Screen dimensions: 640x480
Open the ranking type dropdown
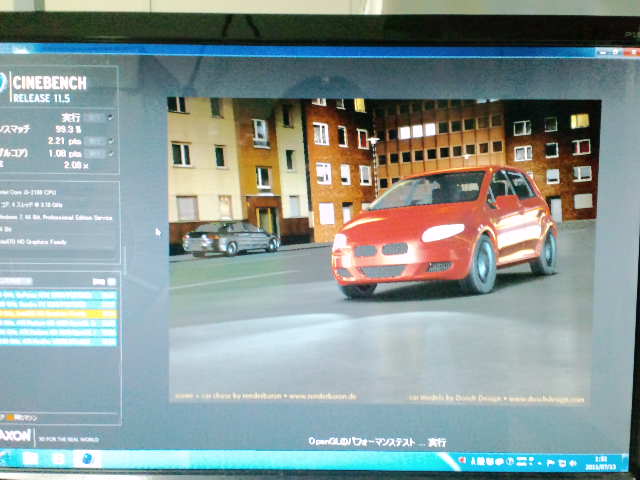pos(16,281)
